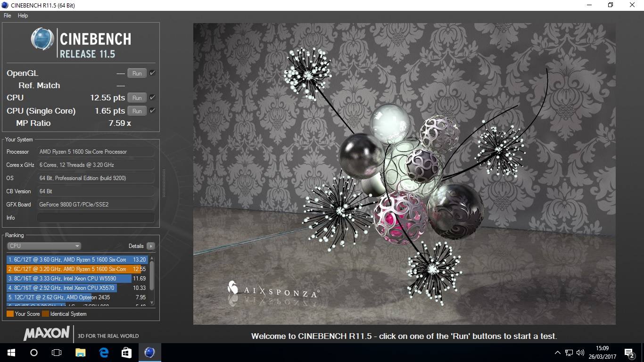Open the Windows Start menu
Viewport: 644px width, 362px height.
[11, 353]
